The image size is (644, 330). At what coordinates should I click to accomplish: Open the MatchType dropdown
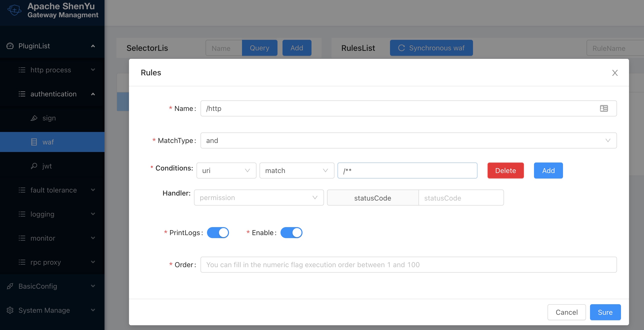click(408, 140)
